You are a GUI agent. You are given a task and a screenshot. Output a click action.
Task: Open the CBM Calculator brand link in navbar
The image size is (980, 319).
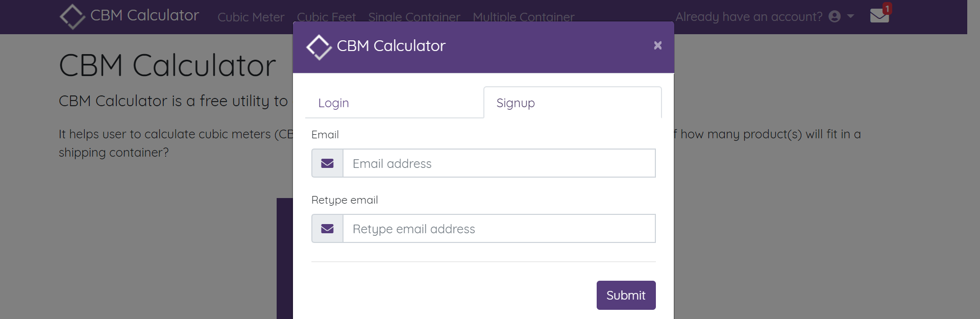129,16
